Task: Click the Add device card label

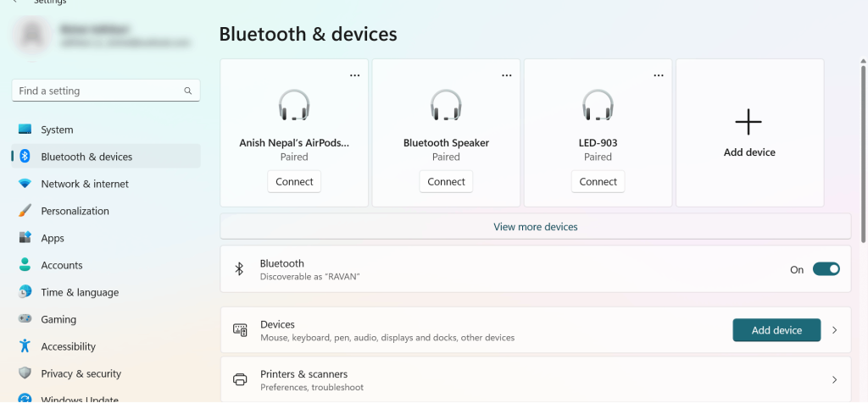Action: [x=749, y=152]
